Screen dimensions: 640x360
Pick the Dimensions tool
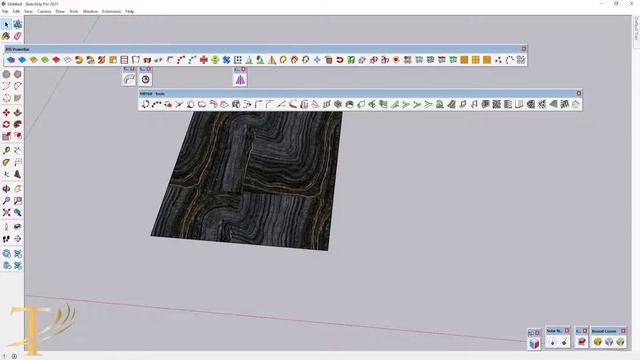(18, 151)
